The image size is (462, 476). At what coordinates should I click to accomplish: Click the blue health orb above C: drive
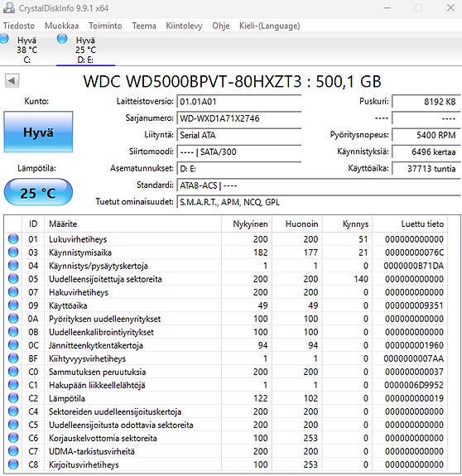[x=4, y=39]
